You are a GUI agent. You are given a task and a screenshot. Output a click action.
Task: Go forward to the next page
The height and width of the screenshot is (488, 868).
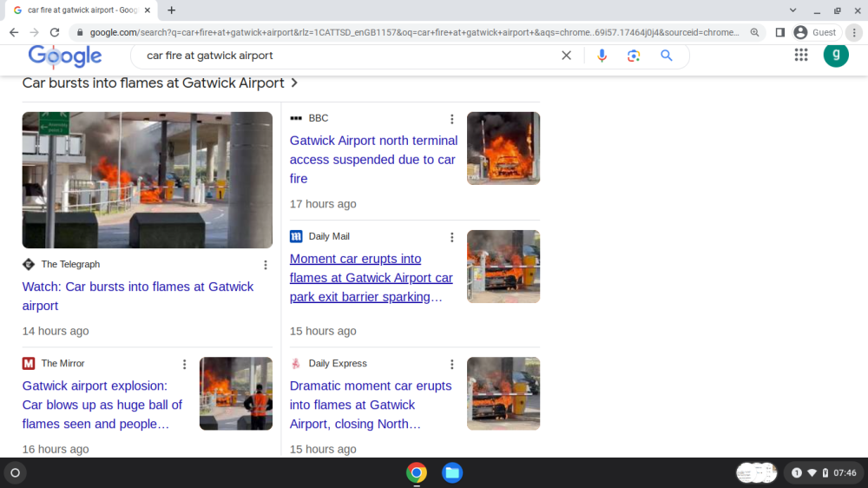(x=35, y=33)
